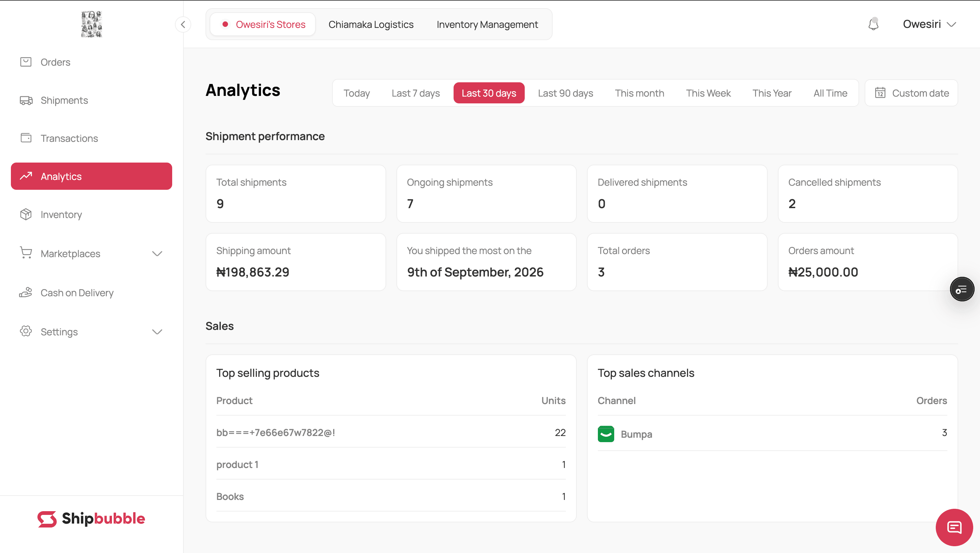Viewport: 980px width, 553px height.
Task: Open the Shipments truck icon
Action: [x=26, y=100]
